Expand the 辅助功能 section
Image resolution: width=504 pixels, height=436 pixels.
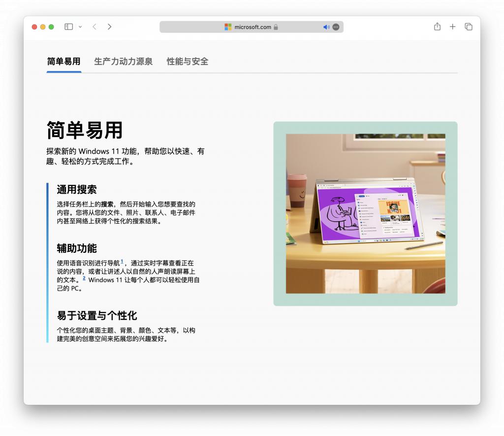point(77,248)
